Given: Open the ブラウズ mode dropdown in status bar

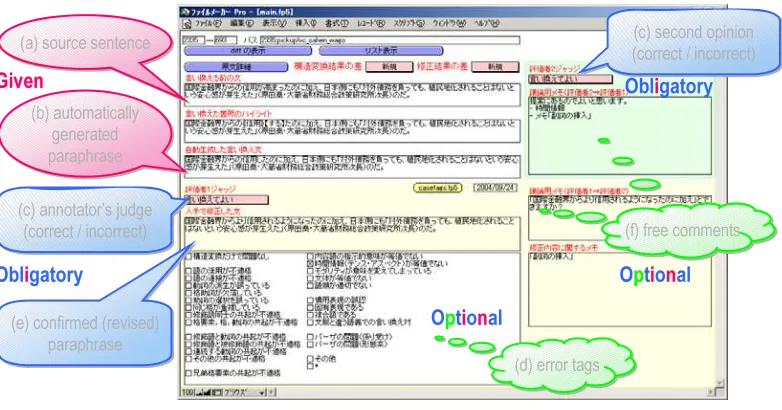Looking at the screenshot, I should coord(245,393).
